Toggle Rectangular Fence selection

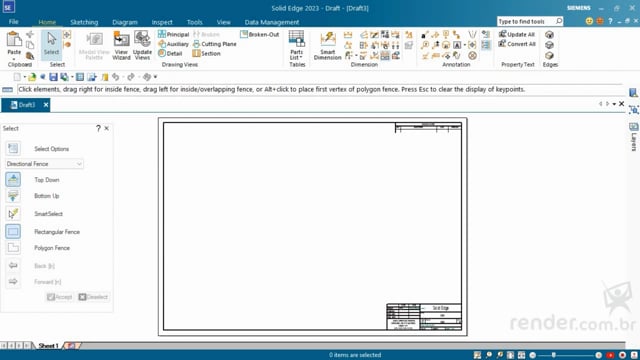pyautogui.click(x=13, y=231)
